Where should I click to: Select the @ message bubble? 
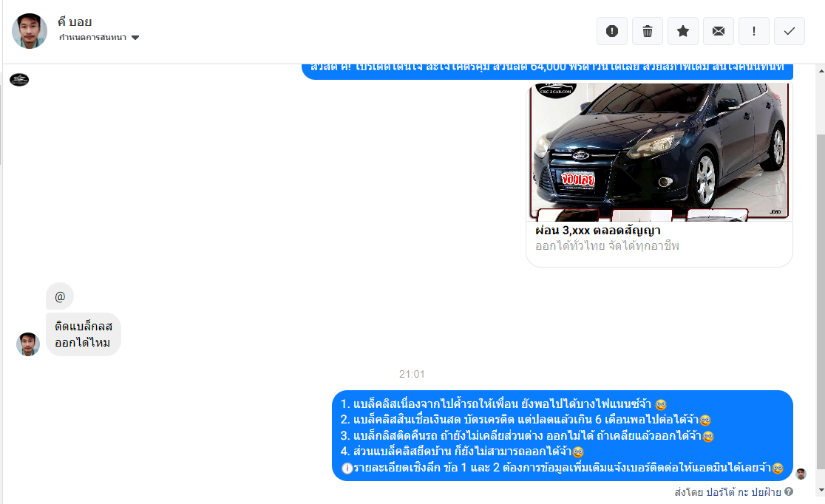(59, 297)
